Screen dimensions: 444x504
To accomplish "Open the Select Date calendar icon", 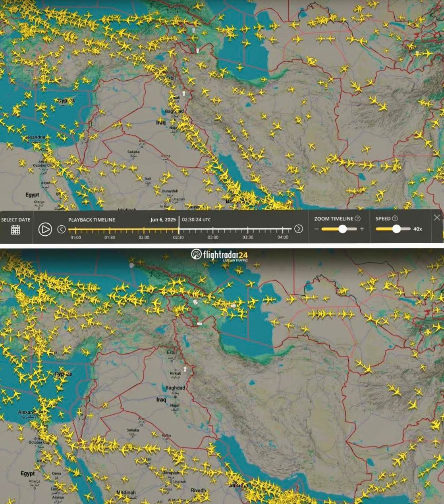I will click(x=15, y=230).
